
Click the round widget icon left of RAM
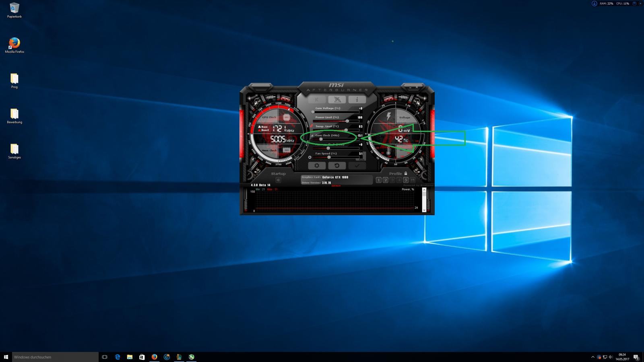tap(594, 3)
